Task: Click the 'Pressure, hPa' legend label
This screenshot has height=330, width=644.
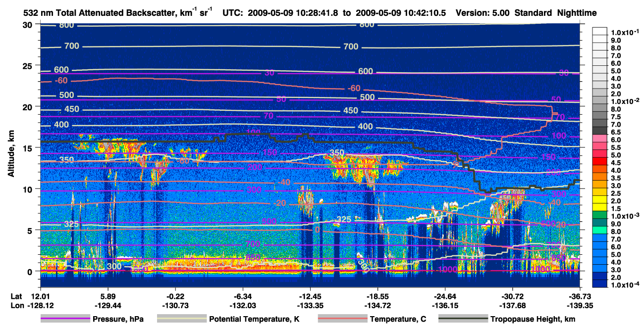Action: pos(118,319)
